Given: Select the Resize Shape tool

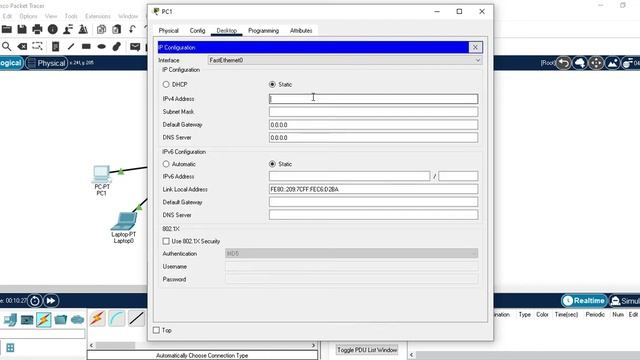Looking at the screenshot, I should pyautogui.click(x=37, y=46).
